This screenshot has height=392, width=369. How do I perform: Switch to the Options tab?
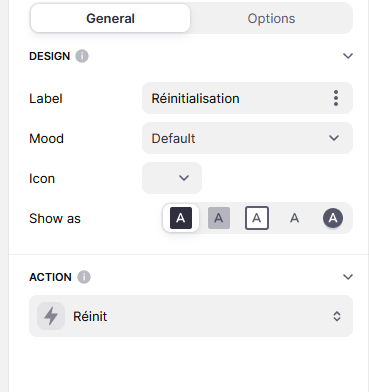(271, 18)
